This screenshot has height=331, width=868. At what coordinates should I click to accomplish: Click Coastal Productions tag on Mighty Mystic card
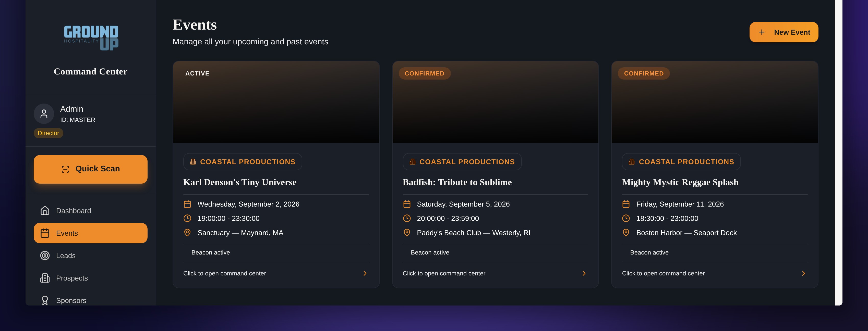click(681, 162)
